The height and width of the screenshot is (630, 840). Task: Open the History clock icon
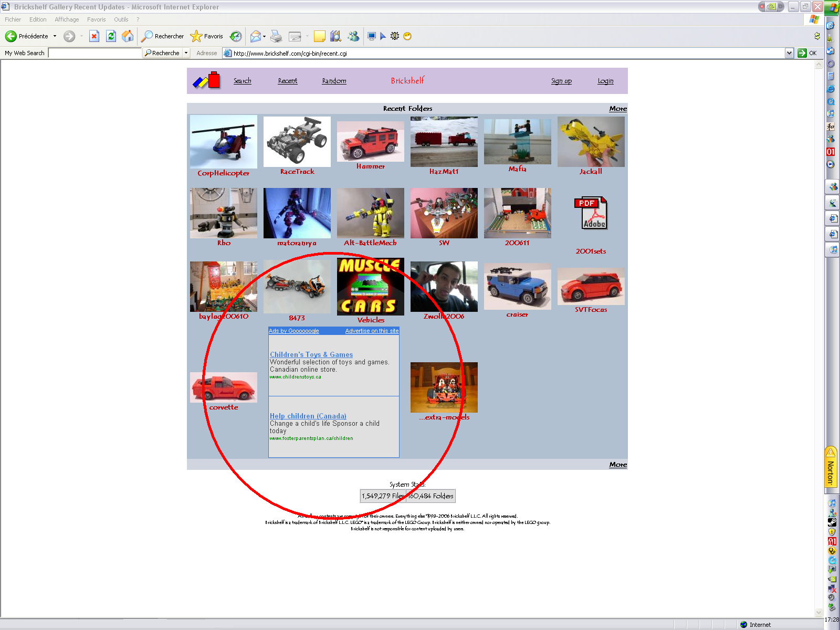pos(236,36)
